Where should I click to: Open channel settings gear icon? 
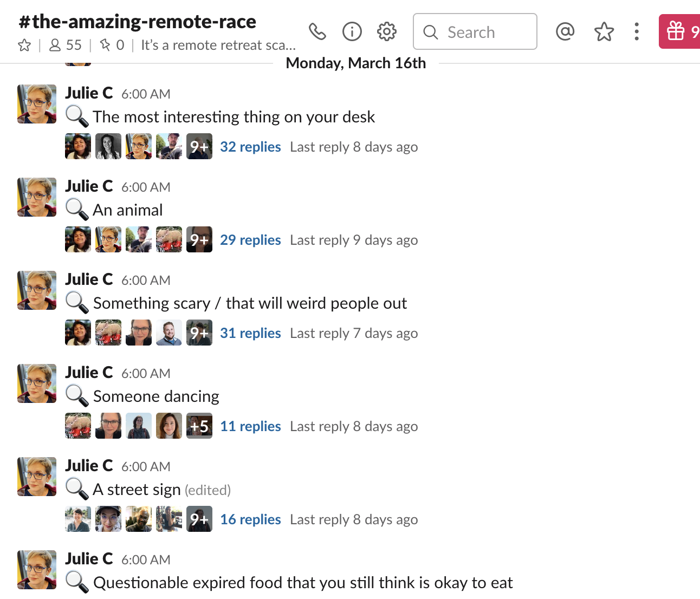click(387, 32)
